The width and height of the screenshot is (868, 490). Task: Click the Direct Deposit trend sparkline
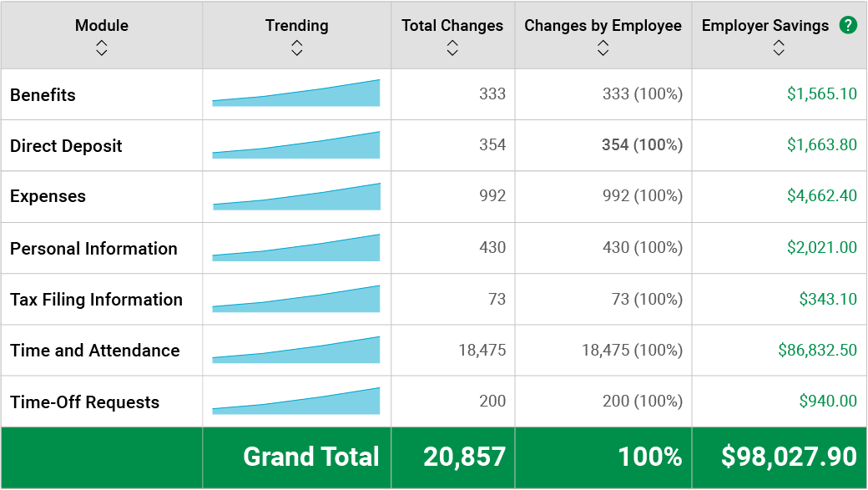296,146
